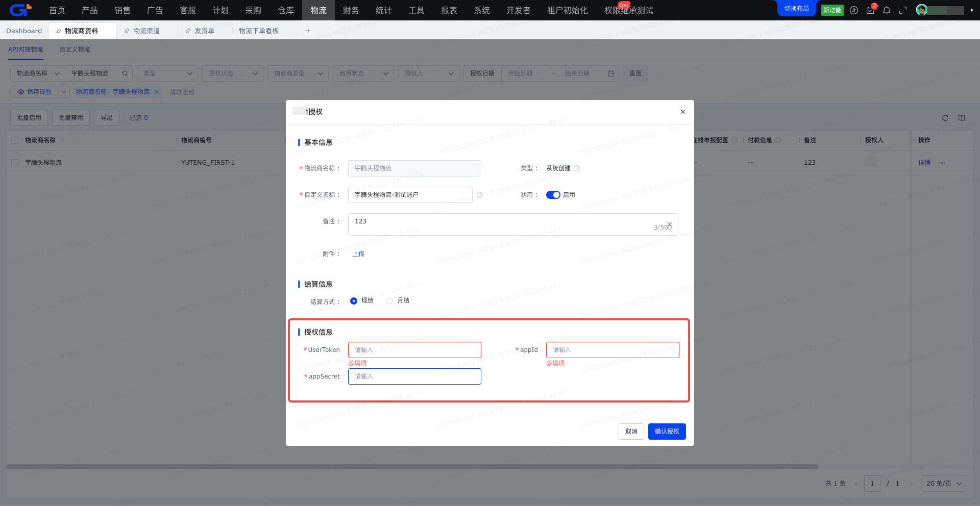This screenshot has width=980, height=506.
Task: Toggle fullscreen mode icon
Action: click(x=903, y=10)
